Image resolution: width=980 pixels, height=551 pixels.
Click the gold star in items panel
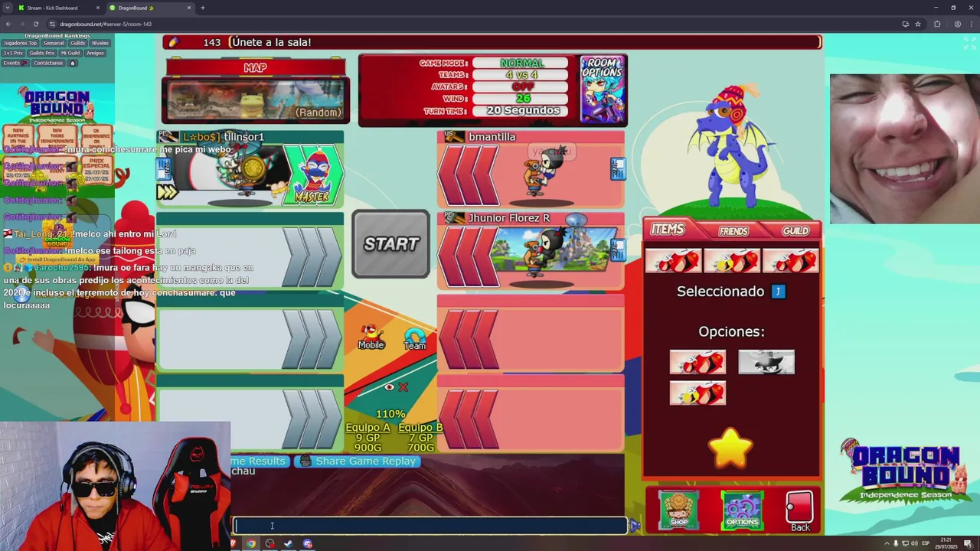731,448
